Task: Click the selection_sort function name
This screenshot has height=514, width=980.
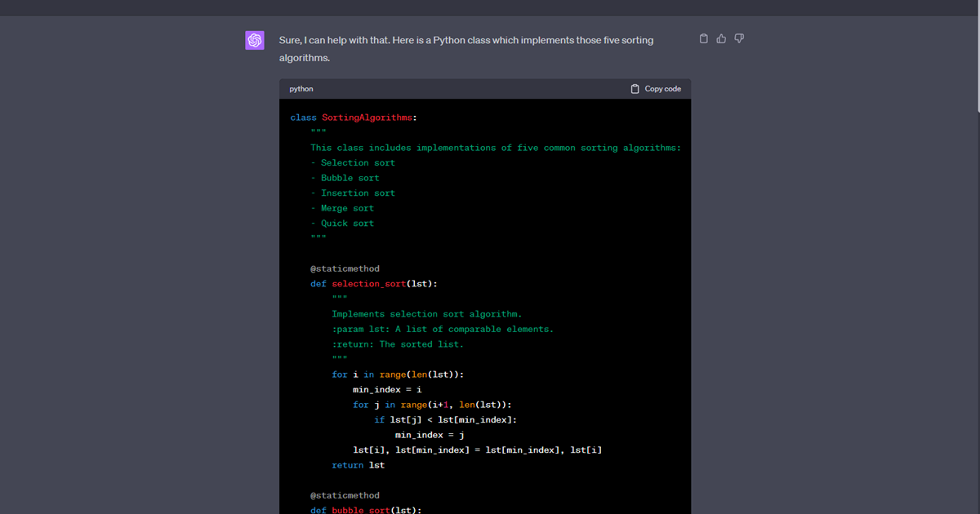Action: 368,284
